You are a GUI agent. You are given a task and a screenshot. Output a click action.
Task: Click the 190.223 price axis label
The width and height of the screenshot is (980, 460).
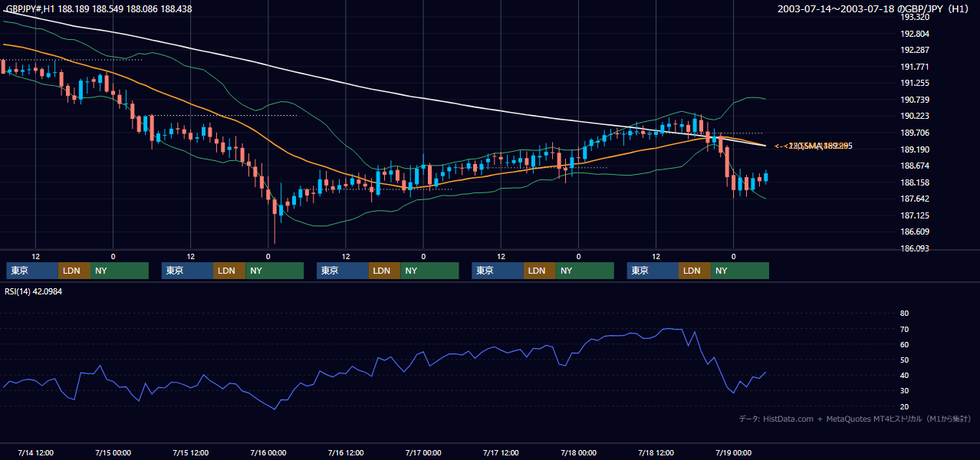pos(914,116)
